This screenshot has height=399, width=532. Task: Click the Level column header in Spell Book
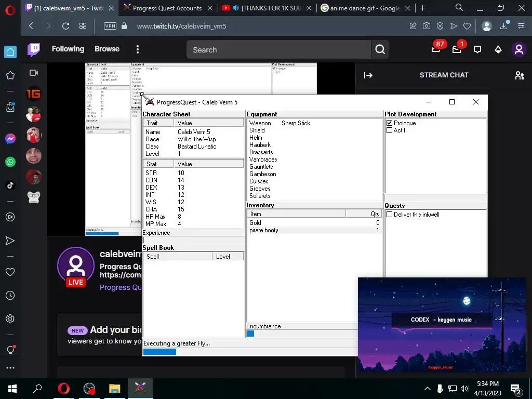pyautogui.click(x=228, y=257)
